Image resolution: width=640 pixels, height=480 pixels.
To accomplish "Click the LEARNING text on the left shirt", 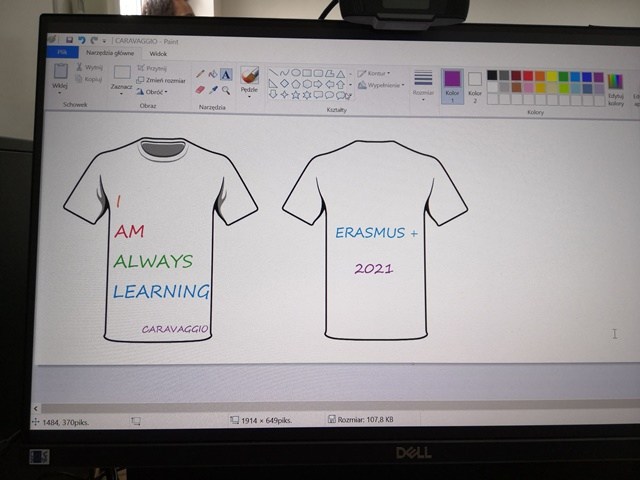I will pyautogui.click(x=161, y=291).
